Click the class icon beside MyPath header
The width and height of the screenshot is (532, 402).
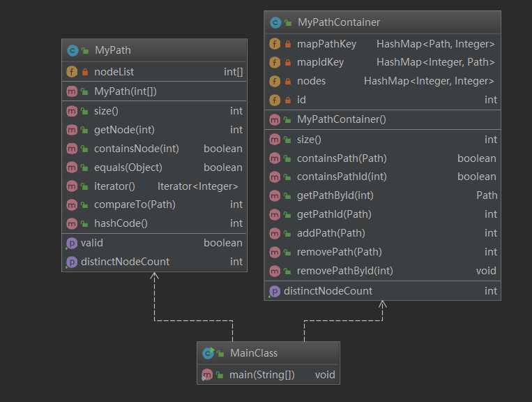tap(72, 50)
